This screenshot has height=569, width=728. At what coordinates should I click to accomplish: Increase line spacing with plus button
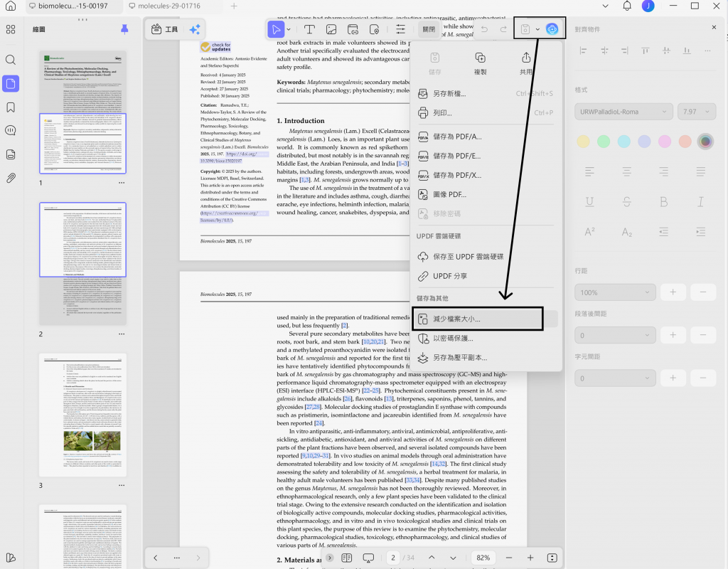(x=673, y=292)
